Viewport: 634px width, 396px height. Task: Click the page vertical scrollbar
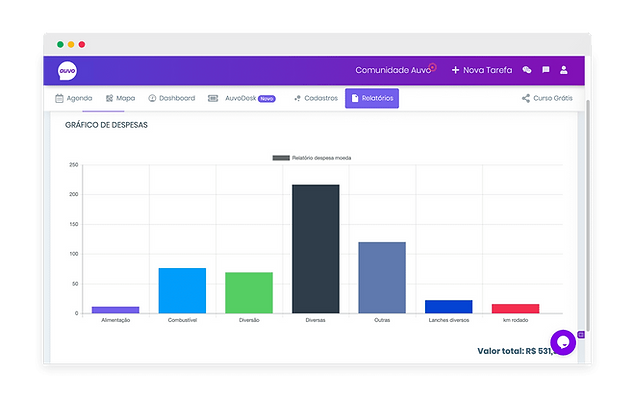point(588,216)
